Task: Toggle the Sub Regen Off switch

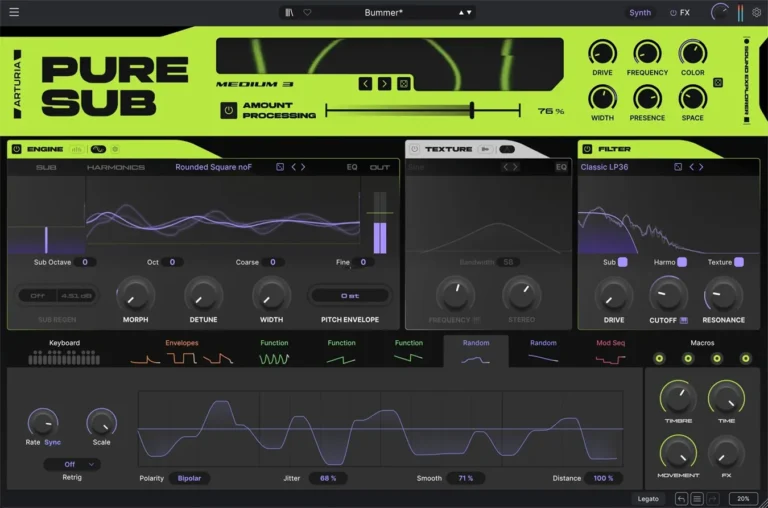Action: 38,296
